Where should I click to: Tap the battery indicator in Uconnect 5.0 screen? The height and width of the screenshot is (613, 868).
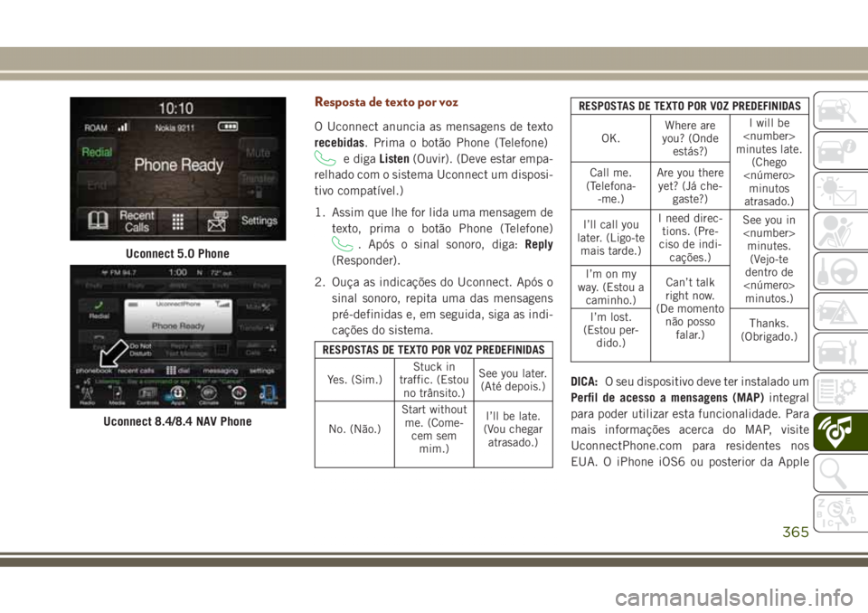[228, 127]
